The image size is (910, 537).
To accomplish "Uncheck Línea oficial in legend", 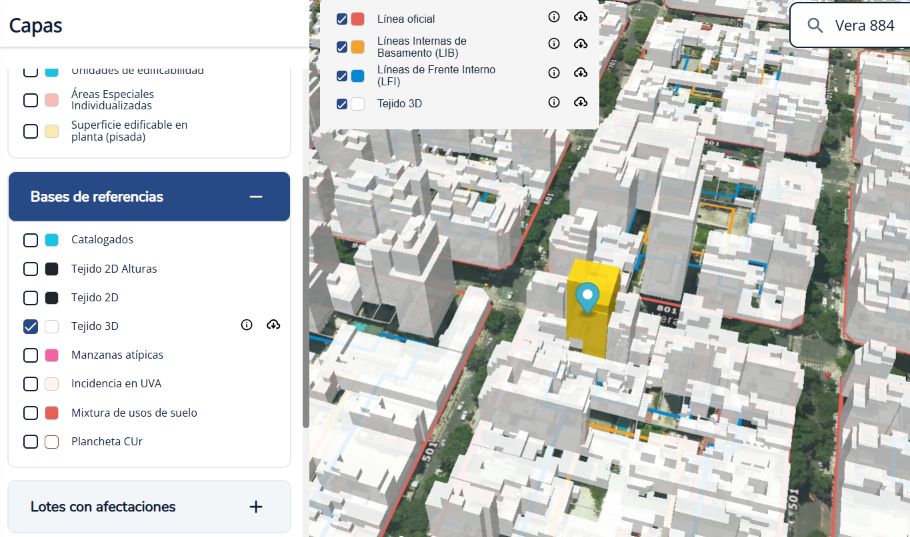I will 342,19.
